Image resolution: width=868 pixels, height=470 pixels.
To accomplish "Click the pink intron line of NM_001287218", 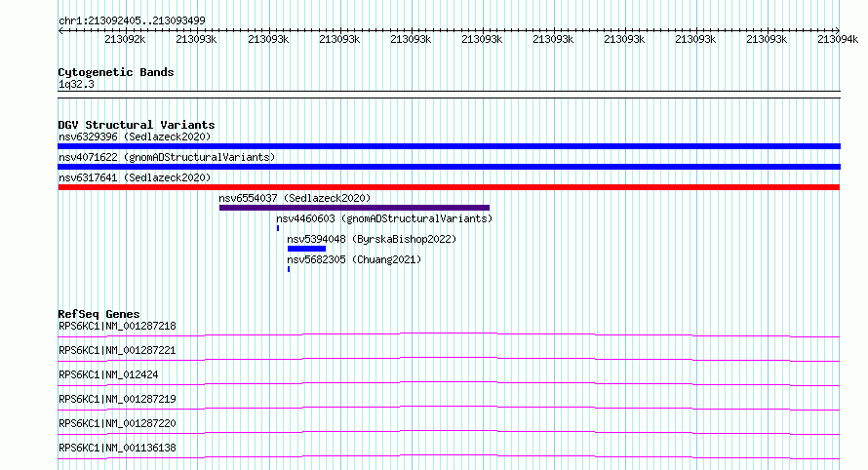I will 449,334.
